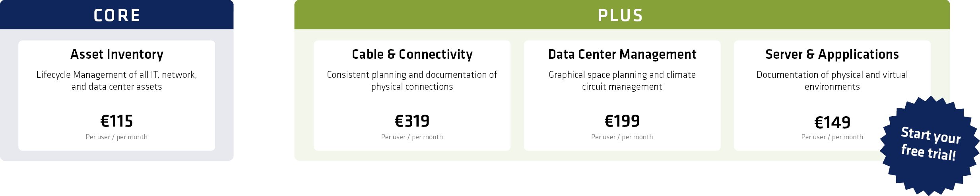
Task: Click the Consistent planning and documentation description
Action: point(412,81)
